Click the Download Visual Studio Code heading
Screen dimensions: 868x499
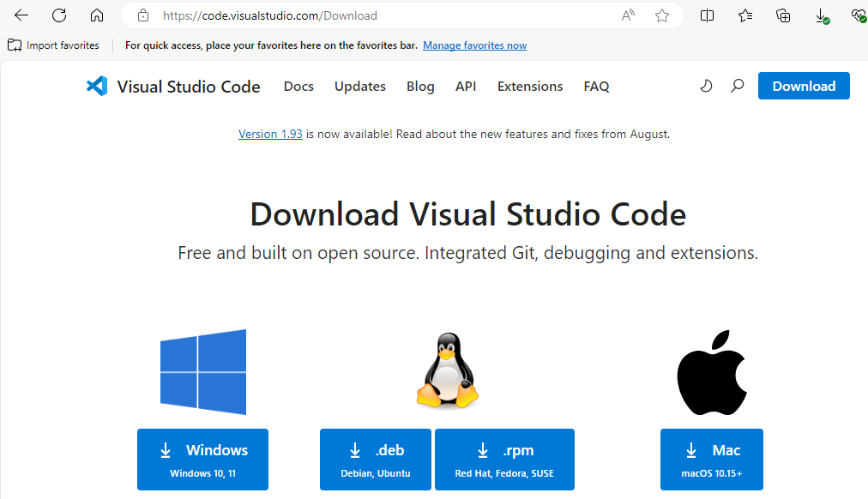pyautogui.click(x=467, y=214)
